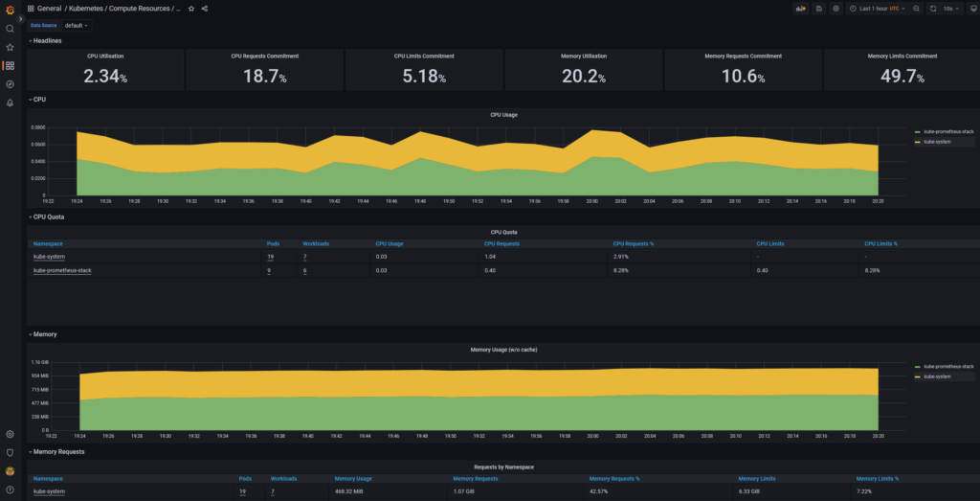The height and width of the screenshot is (501, 980).
Task: Open Memory Usage (w/o cache) panel title
Action: [x=503, y=350]
